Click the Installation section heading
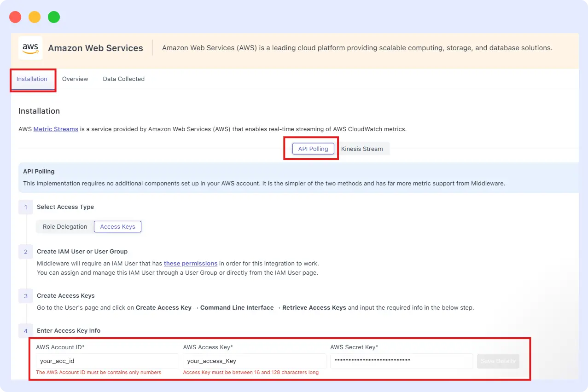 [39, 111]
